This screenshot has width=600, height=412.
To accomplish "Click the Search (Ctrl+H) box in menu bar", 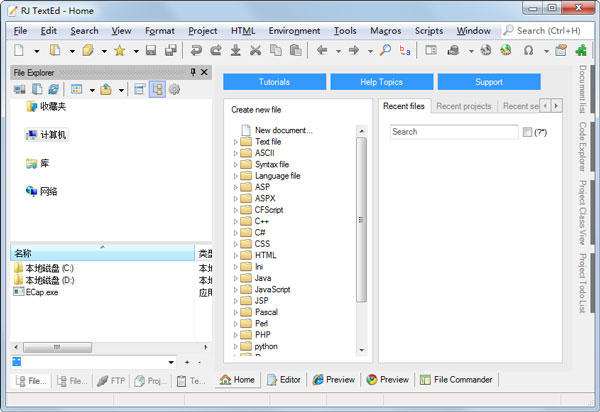I will (x=549, y=31).
